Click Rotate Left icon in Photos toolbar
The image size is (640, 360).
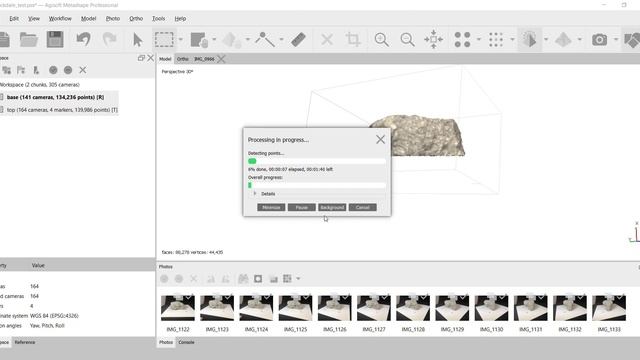[x=211, y=279]
